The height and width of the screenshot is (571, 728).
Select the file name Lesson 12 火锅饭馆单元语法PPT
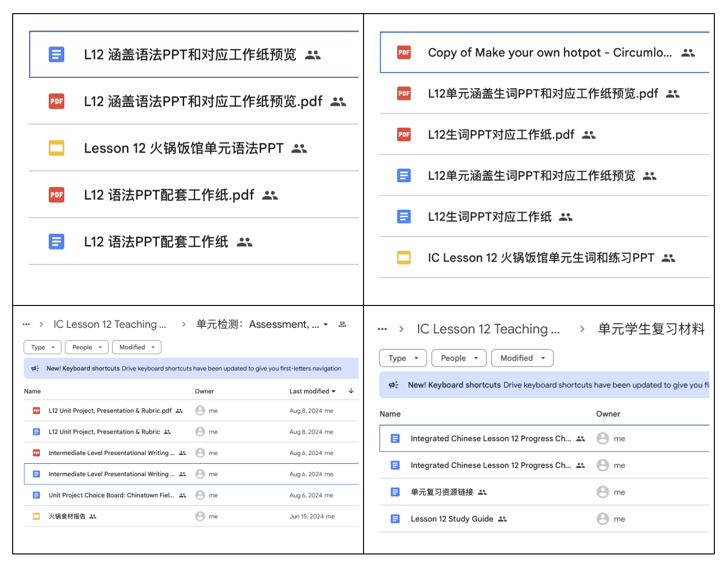point(184,148)
